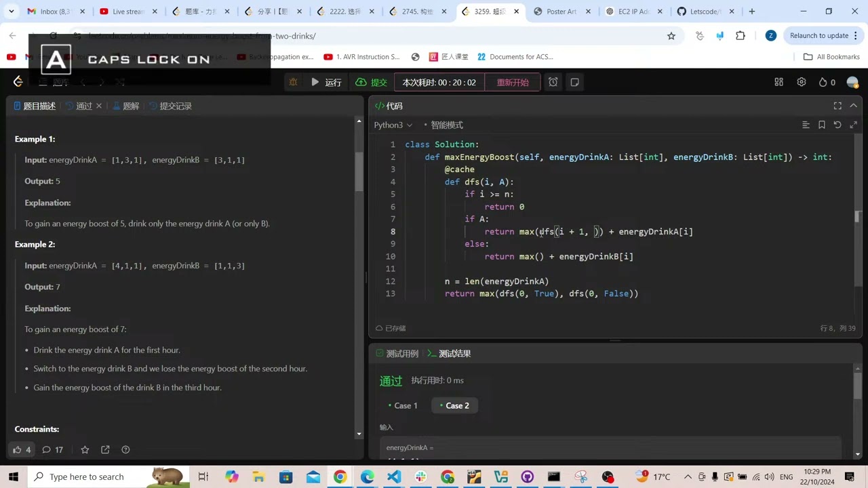Star the problem as favorite
The width and height of the screenshot is (868, 488).
point(85,449)
